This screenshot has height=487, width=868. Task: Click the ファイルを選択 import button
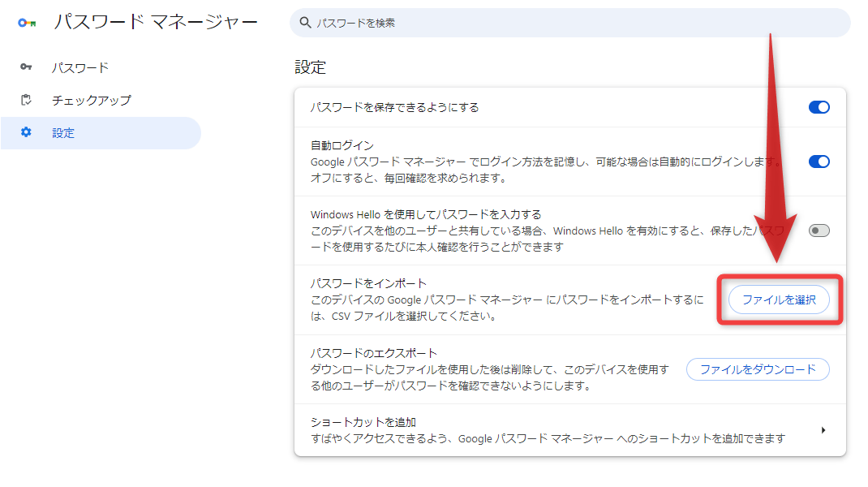(x=779, y=300)
